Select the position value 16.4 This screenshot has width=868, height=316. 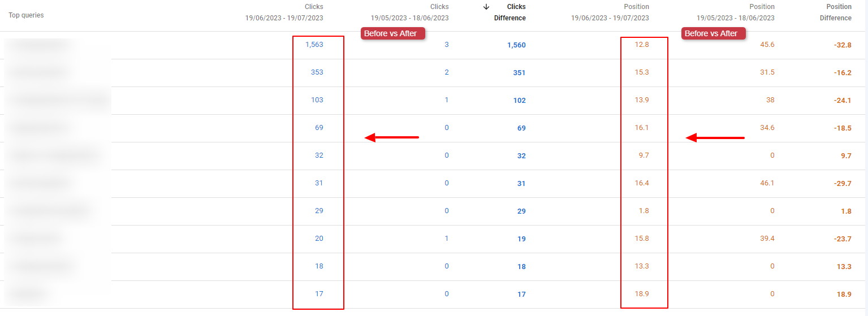coord(642,183)
